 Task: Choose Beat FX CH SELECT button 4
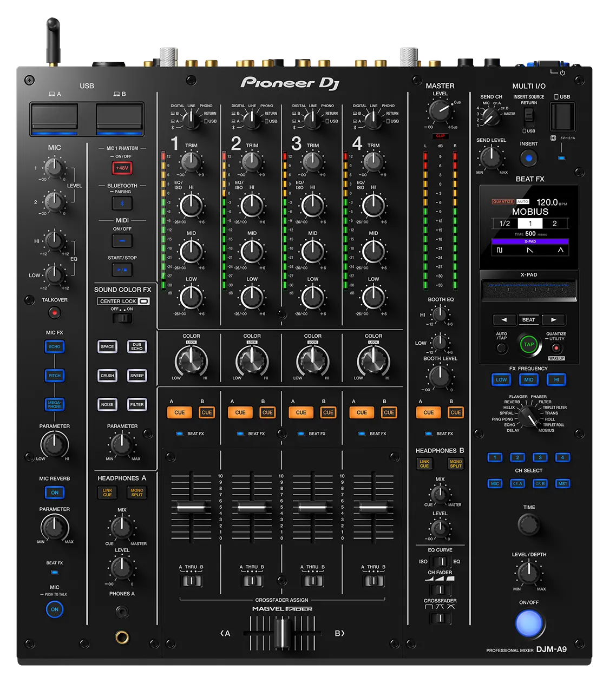[562, 458]
